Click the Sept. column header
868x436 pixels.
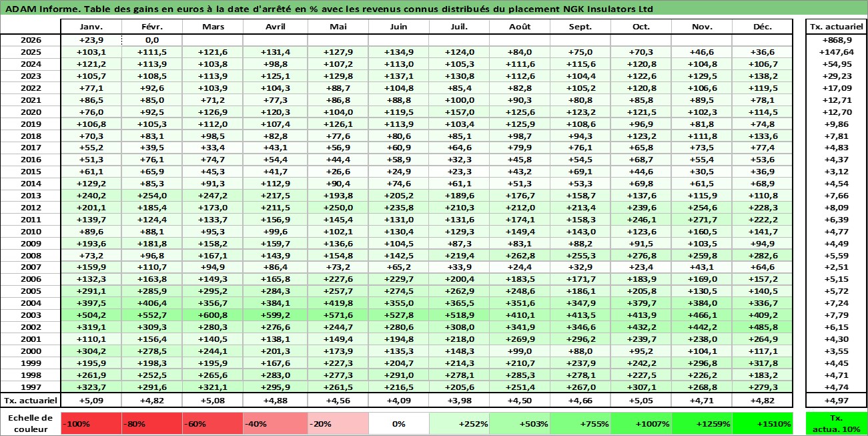580,27
